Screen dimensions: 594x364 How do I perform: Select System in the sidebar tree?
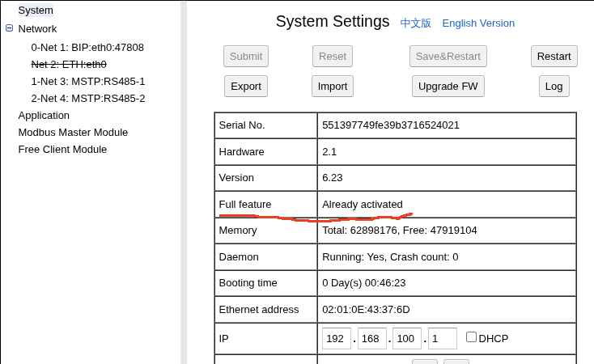36,11
